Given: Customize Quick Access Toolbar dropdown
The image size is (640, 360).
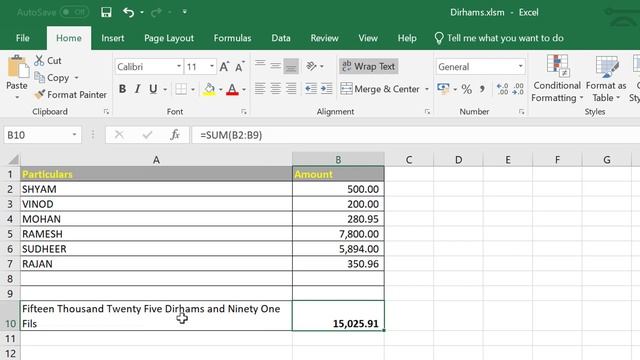Looking at the screenshot, I should click(x=184, y=12).
